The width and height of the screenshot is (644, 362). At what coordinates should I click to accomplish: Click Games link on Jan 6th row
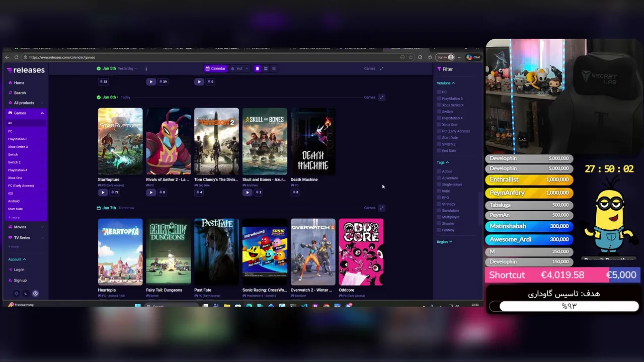click(370, 97)
